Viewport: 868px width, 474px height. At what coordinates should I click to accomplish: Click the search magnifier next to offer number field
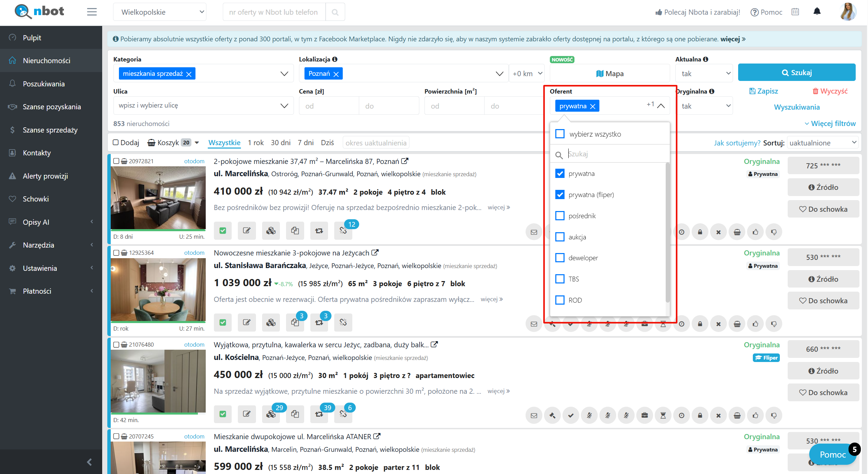click(x=335, y=12)
